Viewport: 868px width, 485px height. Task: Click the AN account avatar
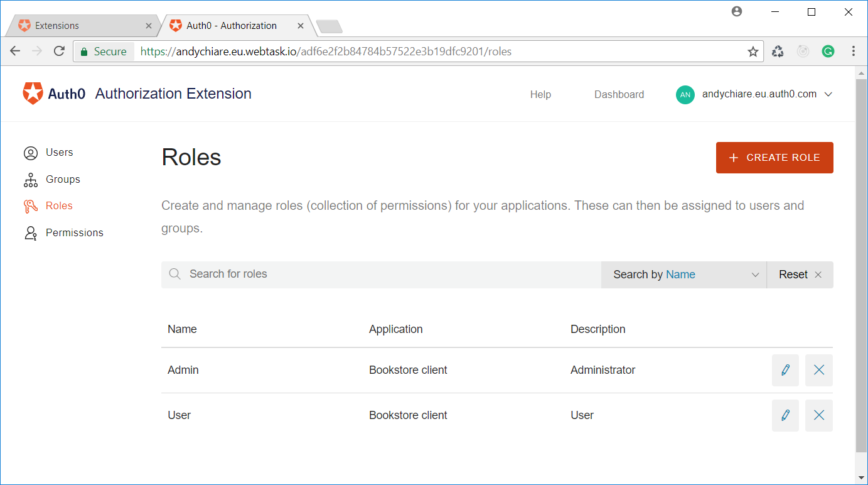click(x=685, y=94)
